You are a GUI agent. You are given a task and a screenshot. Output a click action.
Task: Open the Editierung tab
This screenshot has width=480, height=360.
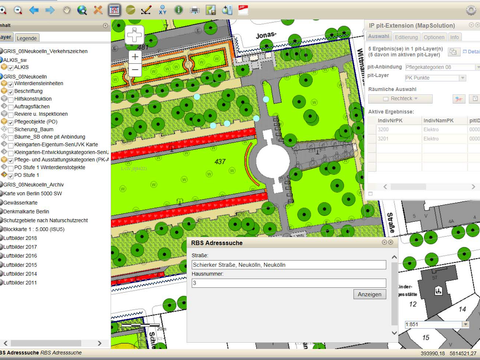click(x=406, y=37)
